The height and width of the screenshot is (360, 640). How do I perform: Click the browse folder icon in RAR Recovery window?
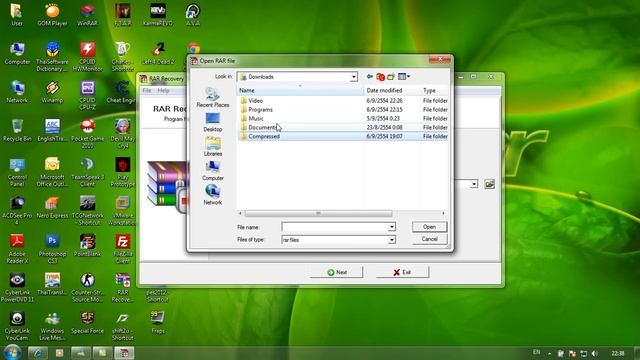[x=489, y=184]
